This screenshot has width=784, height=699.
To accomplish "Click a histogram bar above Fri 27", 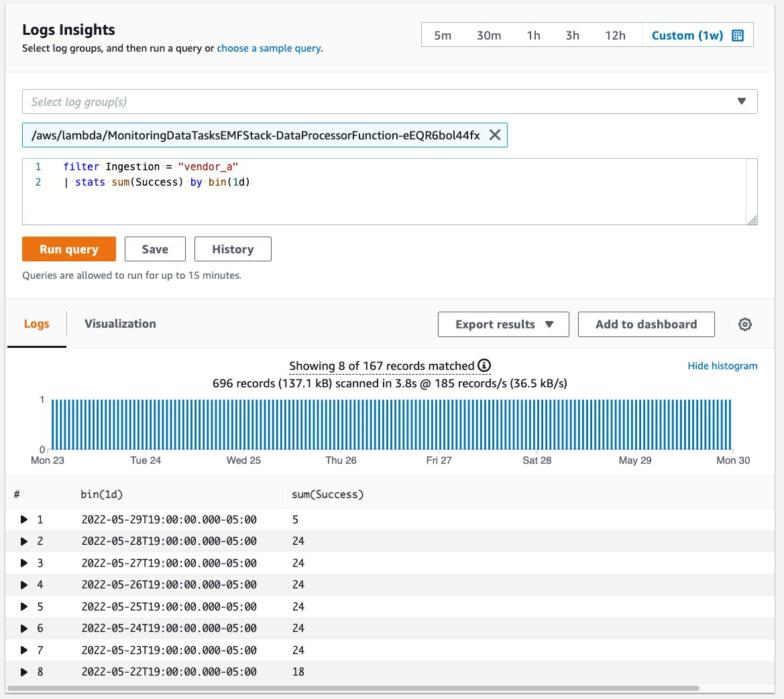I will 438,422.
